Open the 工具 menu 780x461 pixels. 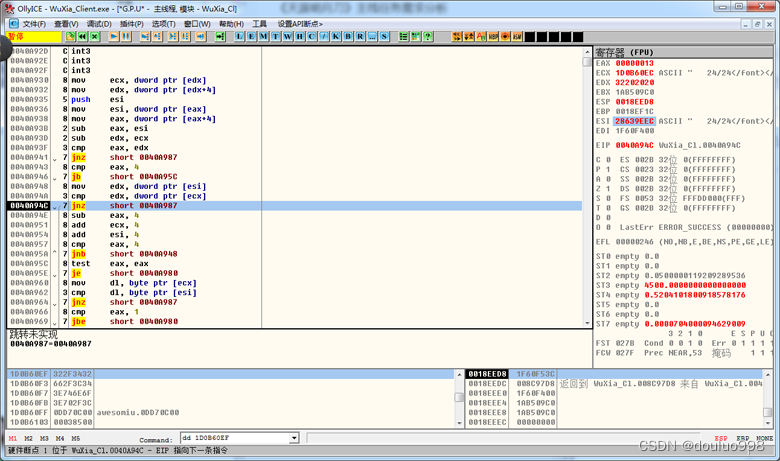259,24
